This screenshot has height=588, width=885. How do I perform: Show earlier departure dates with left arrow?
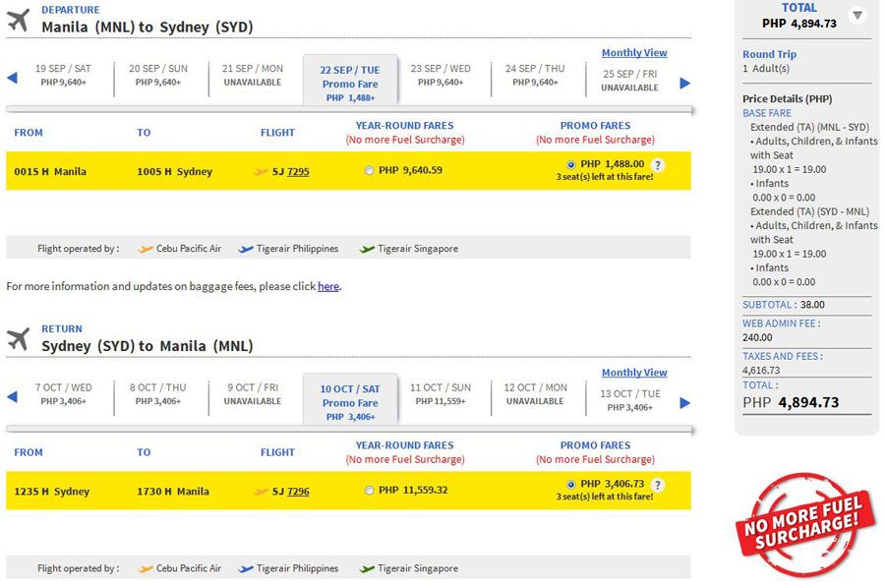[x=12, y=78]
